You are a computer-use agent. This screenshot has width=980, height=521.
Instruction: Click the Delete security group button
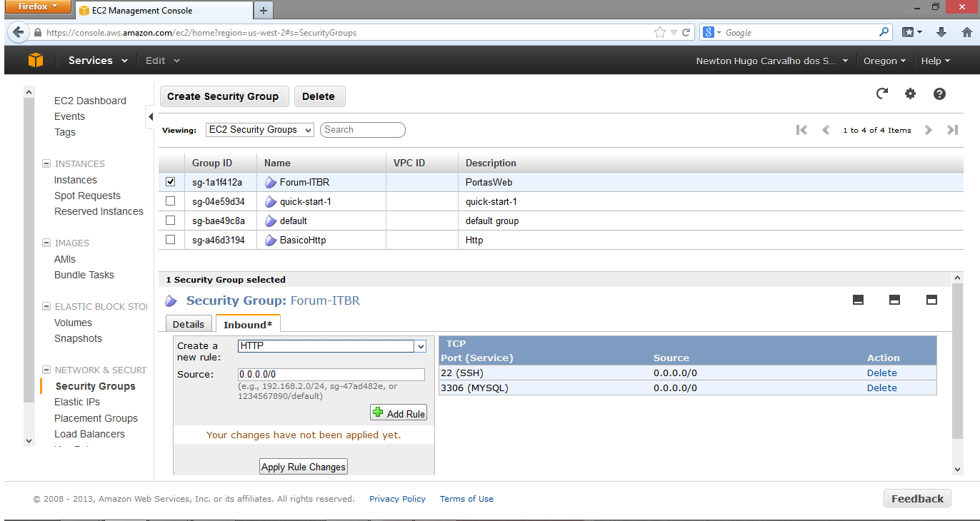319,96
